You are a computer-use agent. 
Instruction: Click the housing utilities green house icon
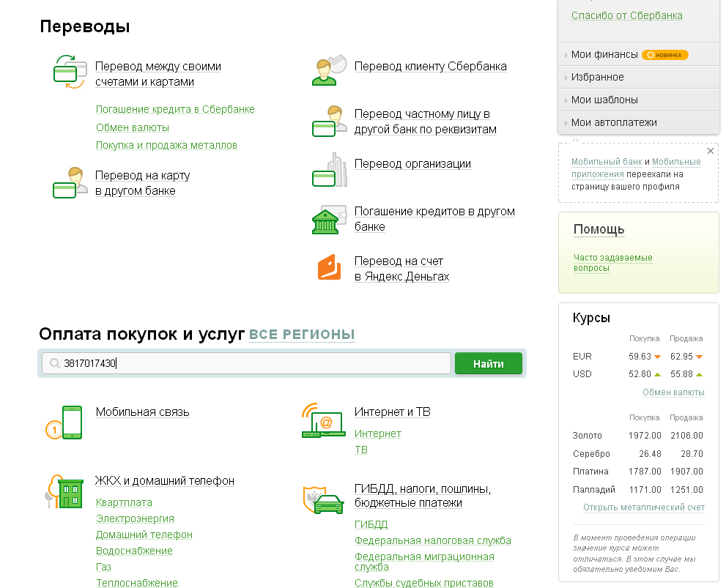pyautogui.click(x=64, y=491)
